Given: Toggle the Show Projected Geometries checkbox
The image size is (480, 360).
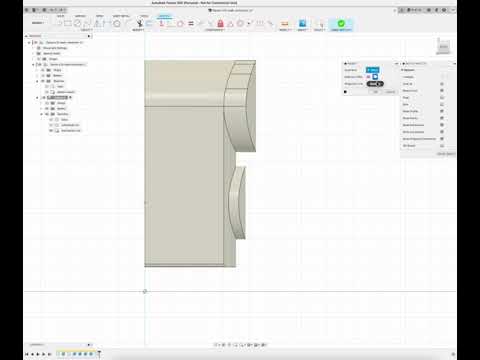Looking at the screenshot, I should coord(442,139).
